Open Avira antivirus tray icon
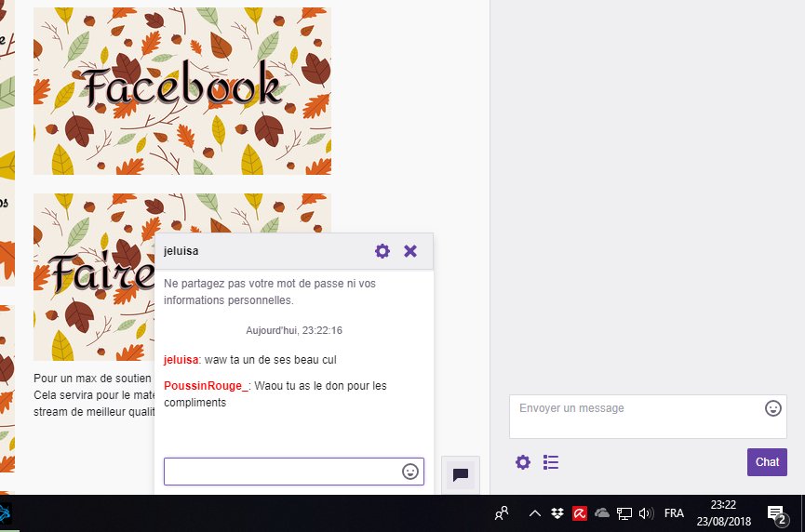The height and width of the screenshot is (532, 805). [x=580, y=513]
